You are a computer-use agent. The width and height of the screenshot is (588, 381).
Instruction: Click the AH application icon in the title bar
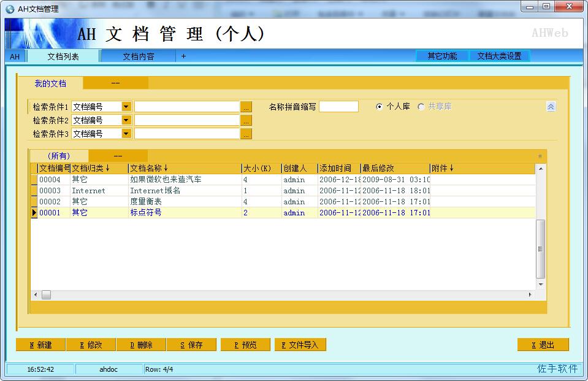click(9, 9)
